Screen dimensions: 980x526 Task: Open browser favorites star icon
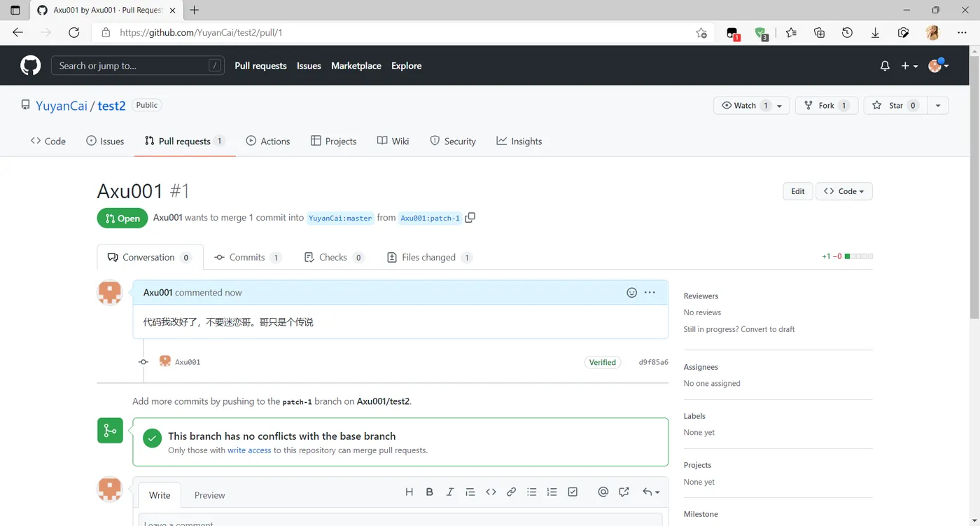(791, 32)
